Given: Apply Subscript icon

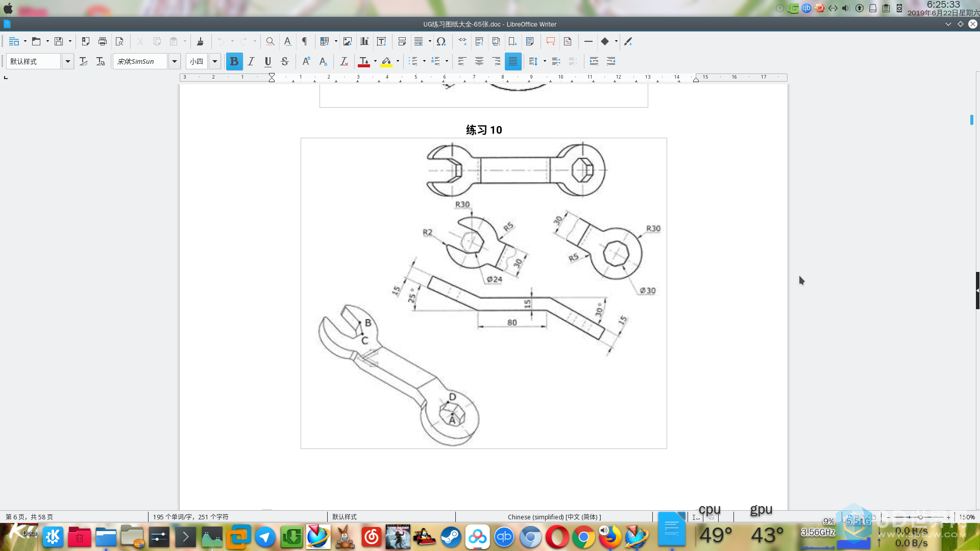Looking at the screenshot, I should pos(323,61).
